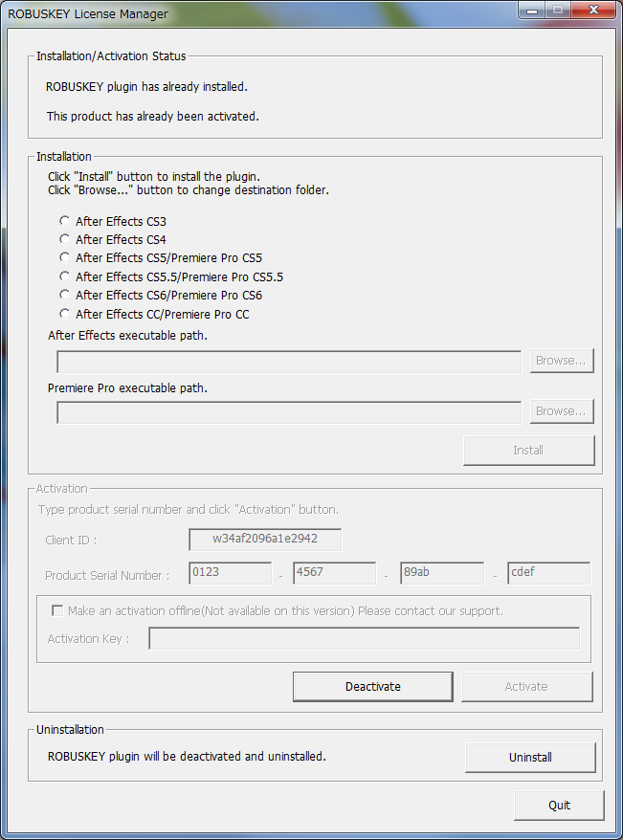Click the Activation Key input field
Image resolution: width=623 pixels, height=840 pixels.
(x=365, y=638)
